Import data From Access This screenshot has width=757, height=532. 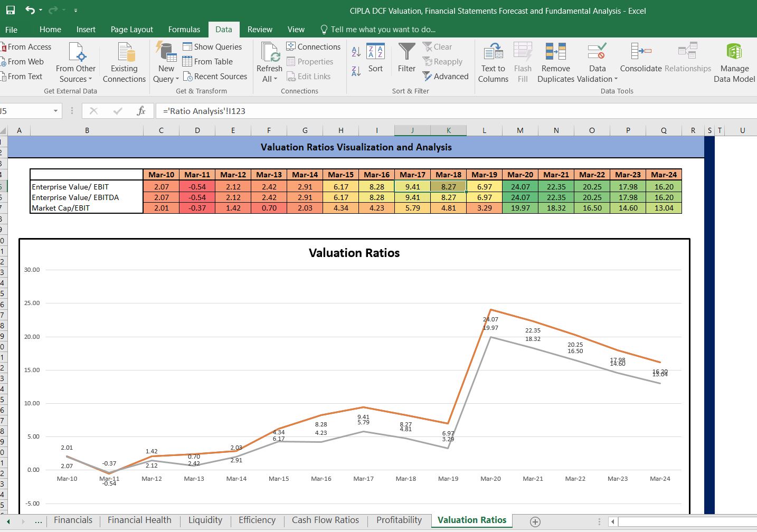tap(26, 47)
